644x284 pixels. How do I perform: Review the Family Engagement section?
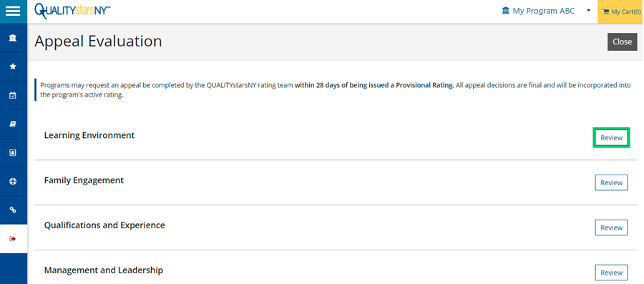pyautogui.click(x=611, y=182)
